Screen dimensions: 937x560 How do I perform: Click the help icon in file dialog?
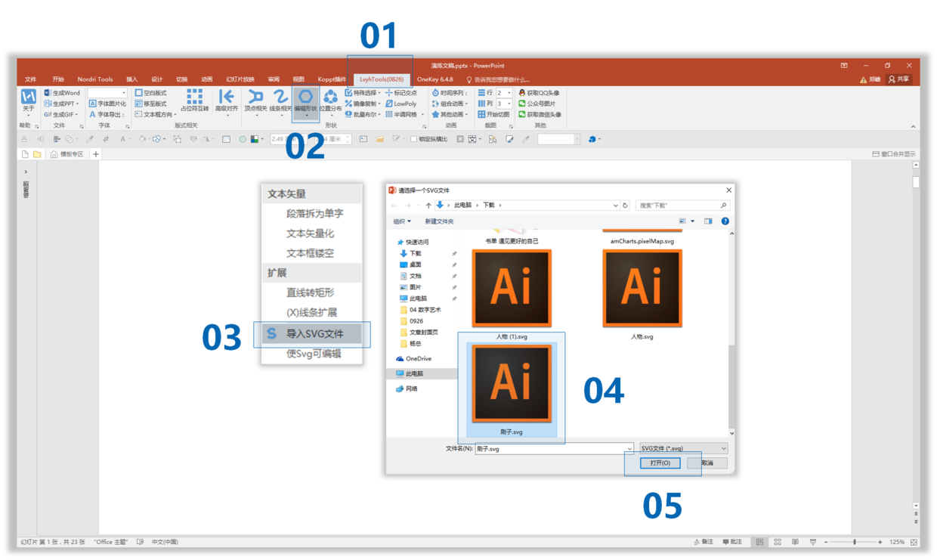(x=725, y=221)
